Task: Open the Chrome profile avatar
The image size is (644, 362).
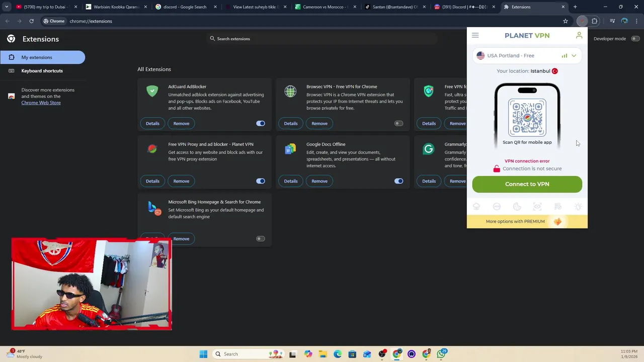Action: [x=624, y=21]
